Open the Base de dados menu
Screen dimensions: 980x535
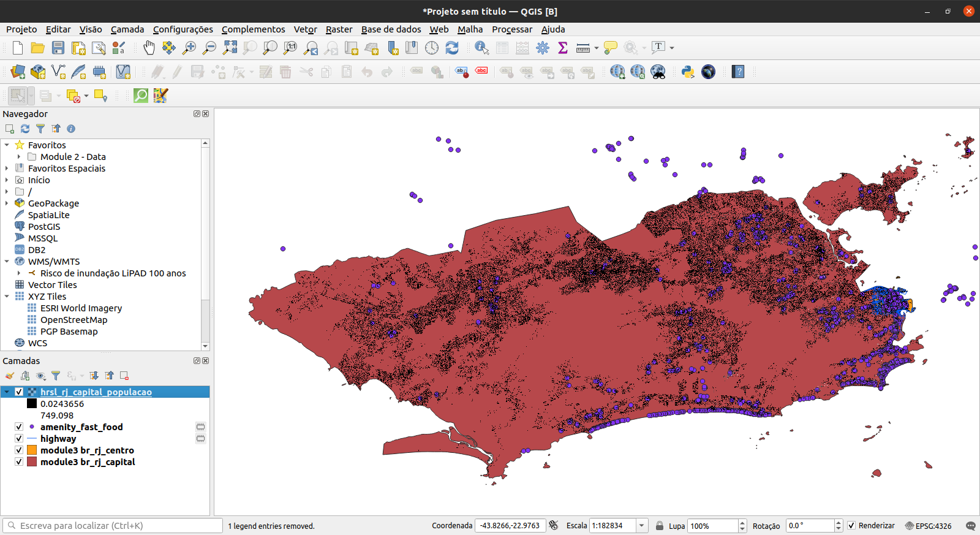(391, 29)
